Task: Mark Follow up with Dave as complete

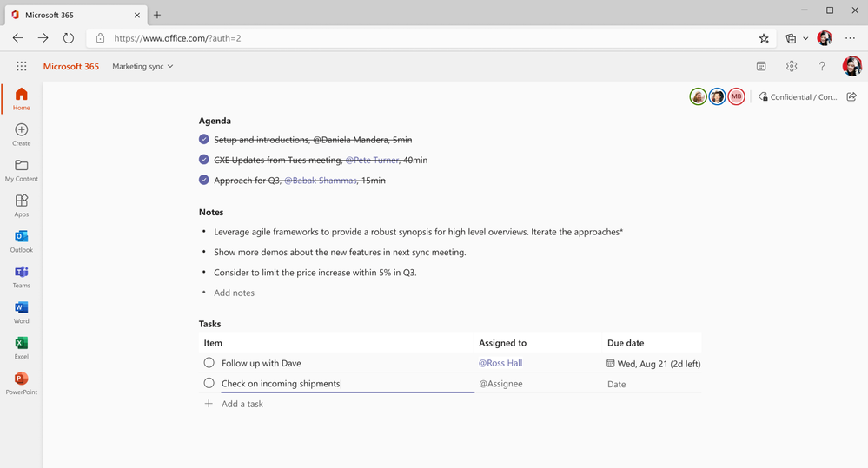Action: (x=209, y=363)
